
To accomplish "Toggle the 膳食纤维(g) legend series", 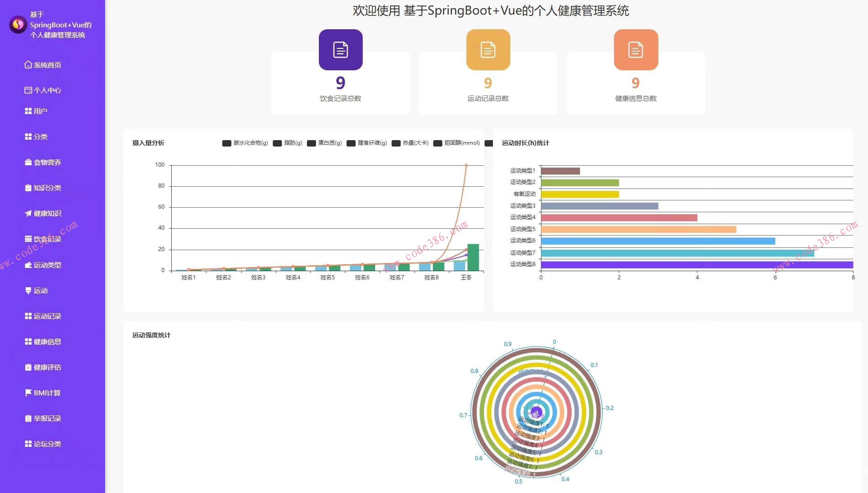I will pos(367,143).
